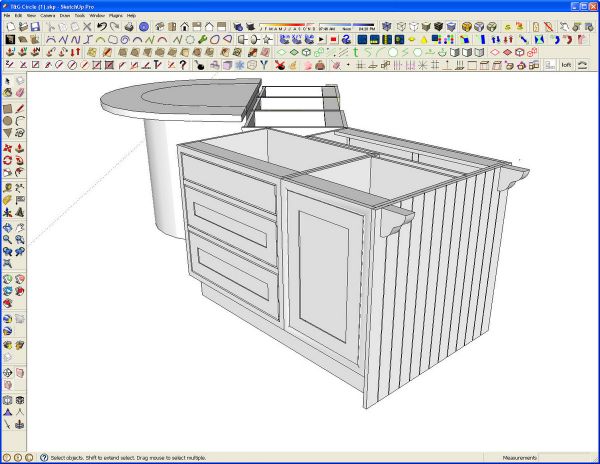Choose the Rectangle drawing tool
Image resolution: width=600 pixels, height=464 pixels.
pos(7,109)
